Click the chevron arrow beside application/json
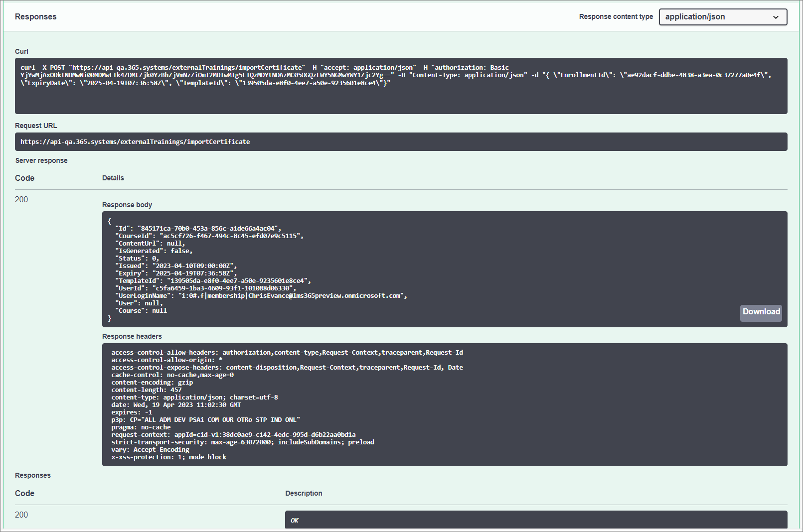 click(776, 17)
